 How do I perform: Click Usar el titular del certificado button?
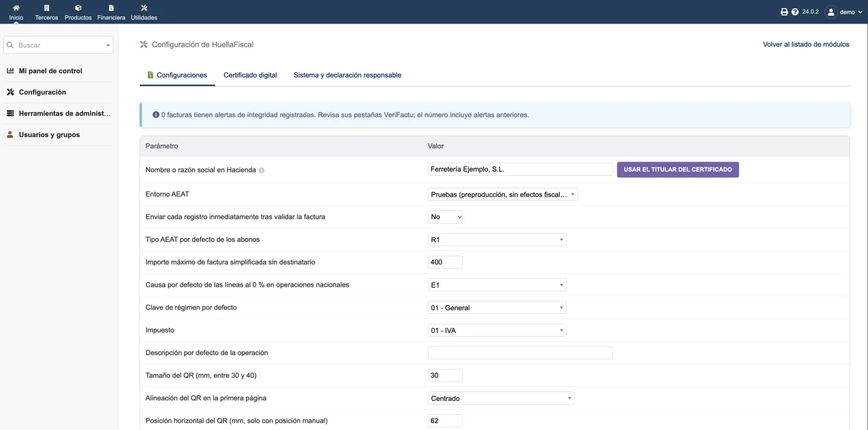point(678,170)
